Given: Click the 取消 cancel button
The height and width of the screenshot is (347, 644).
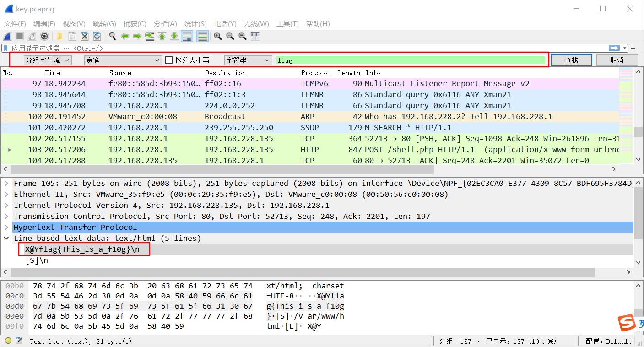Looking at the screenshot, I should [617, 60].
